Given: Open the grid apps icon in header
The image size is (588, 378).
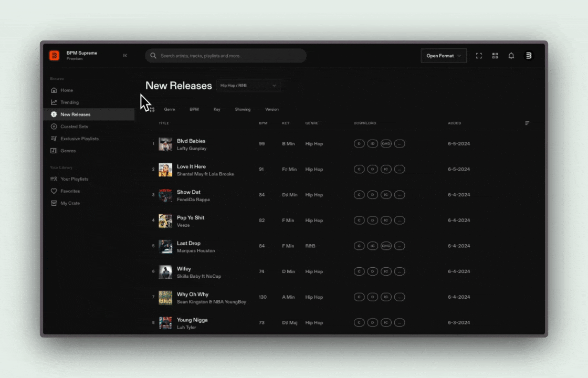Looking at the screenshot, I should [495, 56].
